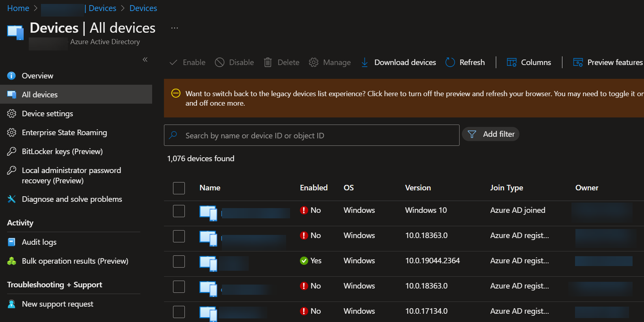Viewport: 644px width, 322px height.
Task: Click the Device settings gear icon
Action: click(x=11, y=114)
